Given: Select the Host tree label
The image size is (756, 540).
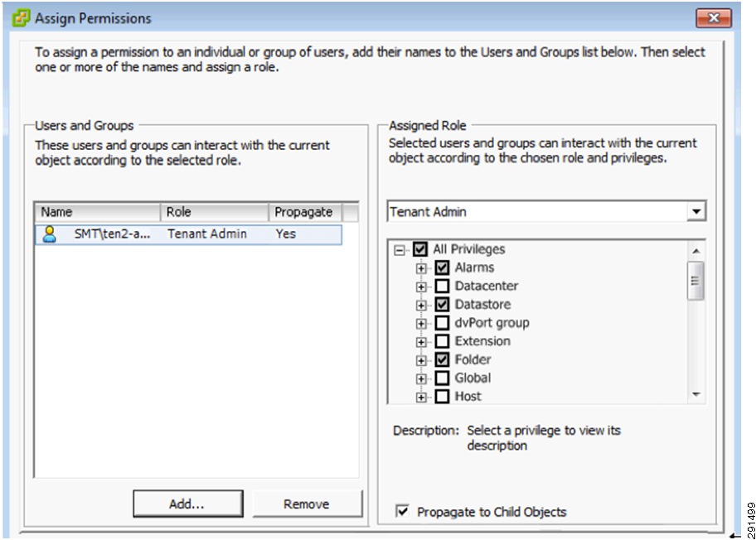Looking at the screenshot, I should tap(468, 397).
